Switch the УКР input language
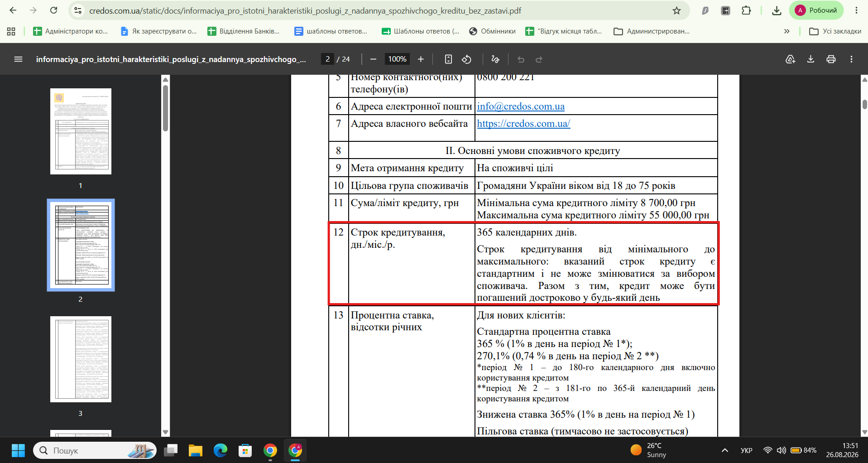Screen dimensions: 868x463 point(746,450)
